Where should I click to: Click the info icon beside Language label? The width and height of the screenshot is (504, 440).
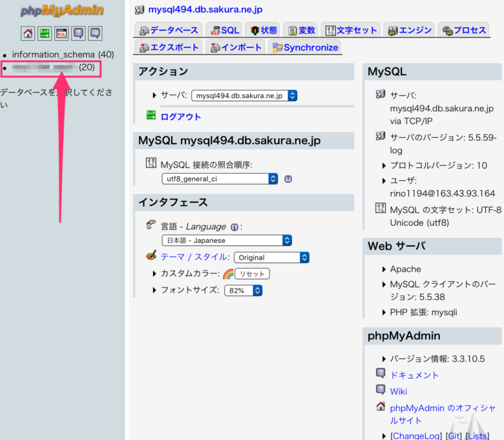point(235,227)
